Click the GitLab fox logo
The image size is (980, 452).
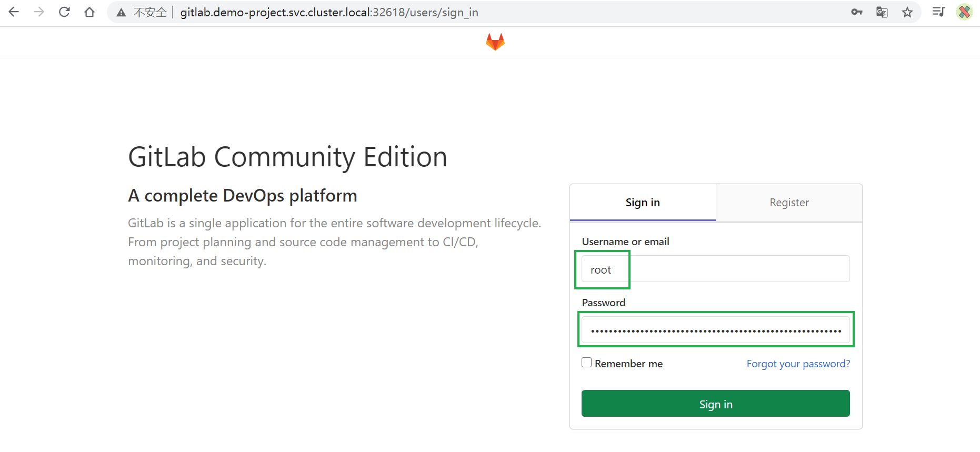coord(495,42)
